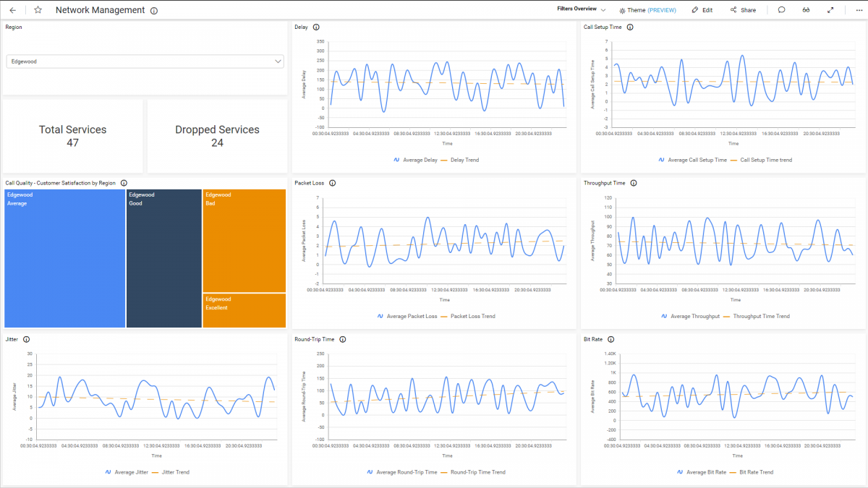Select the orange Edgewood Bad treemap block

tap(244, 239)
